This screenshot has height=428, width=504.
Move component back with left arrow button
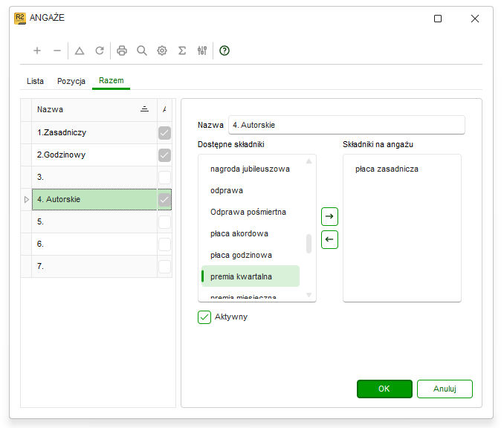pyautogui.click(x=329, y=240)
